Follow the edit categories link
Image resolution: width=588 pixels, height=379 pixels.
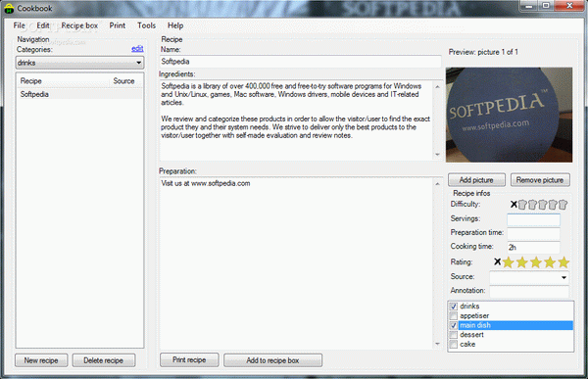click(137, 49)
